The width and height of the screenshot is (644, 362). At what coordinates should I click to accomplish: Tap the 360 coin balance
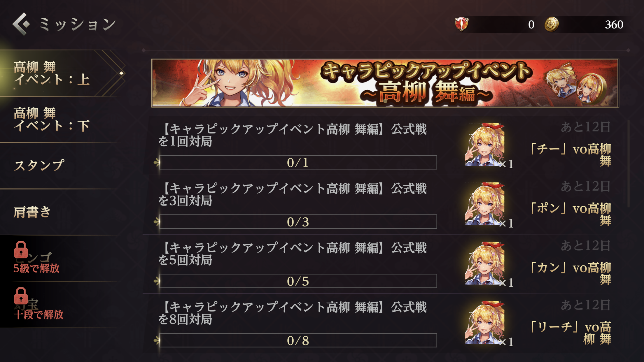[614, 24]
